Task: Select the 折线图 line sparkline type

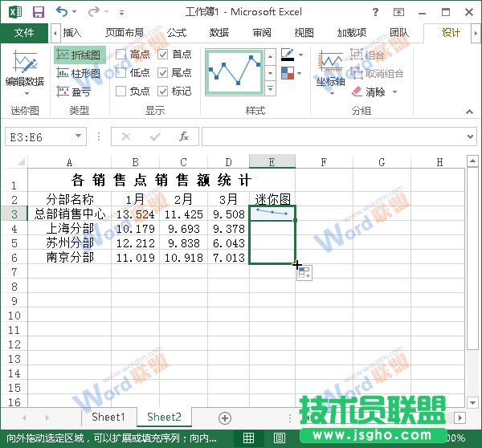Action: [x=79, y=55]
